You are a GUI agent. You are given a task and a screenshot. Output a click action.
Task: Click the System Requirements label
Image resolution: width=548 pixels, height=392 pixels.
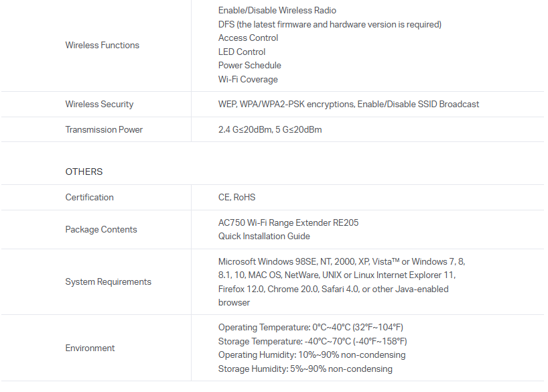pyautogui.click(x=108, y=281)
